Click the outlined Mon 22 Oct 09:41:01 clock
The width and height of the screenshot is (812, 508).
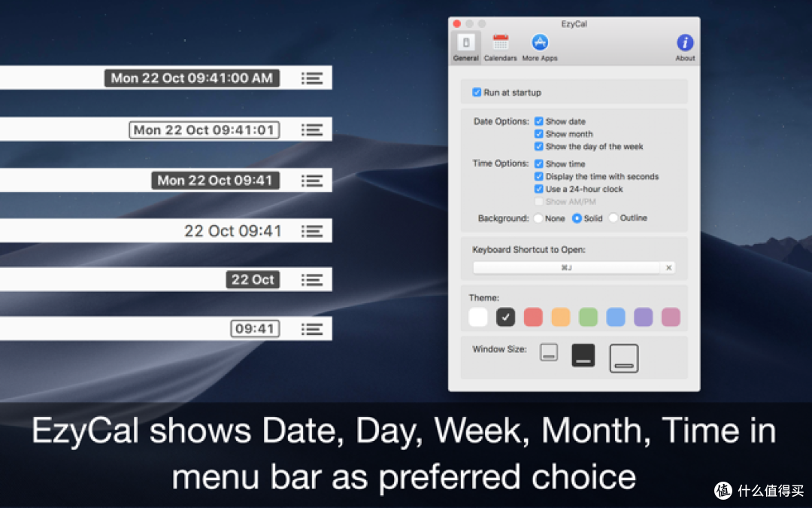[204, 130]
